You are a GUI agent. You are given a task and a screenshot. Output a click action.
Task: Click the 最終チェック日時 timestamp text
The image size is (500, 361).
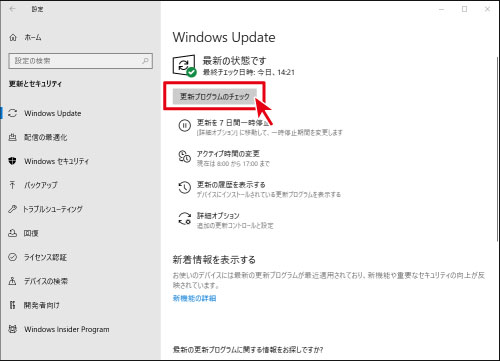click(249, 72)
